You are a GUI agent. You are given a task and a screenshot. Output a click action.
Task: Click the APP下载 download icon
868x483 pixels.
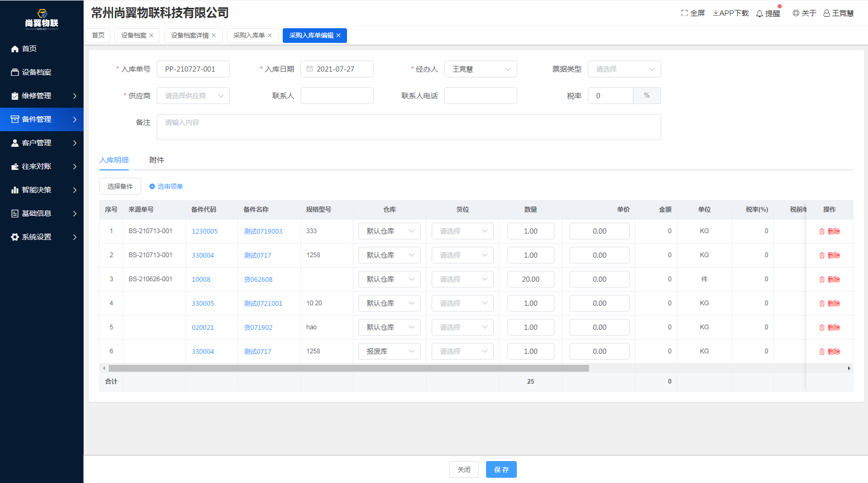point(716,13)
